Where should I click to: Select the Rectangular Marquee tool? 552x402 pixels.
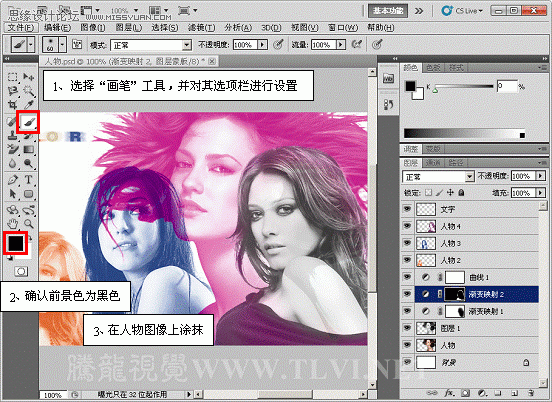tap(13, 77)
